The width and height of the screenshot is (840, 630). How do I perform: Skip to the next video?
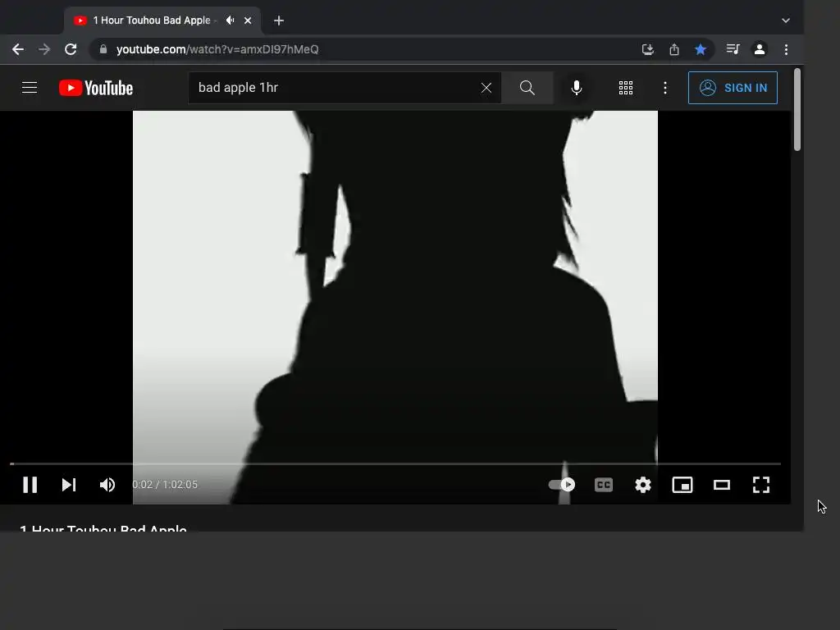click(x=69, y=485)
